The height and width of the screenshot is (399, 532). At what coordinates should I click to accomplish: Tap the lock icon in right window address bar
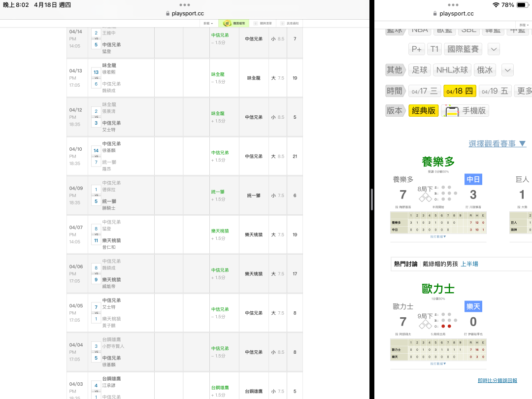(435, 14)
